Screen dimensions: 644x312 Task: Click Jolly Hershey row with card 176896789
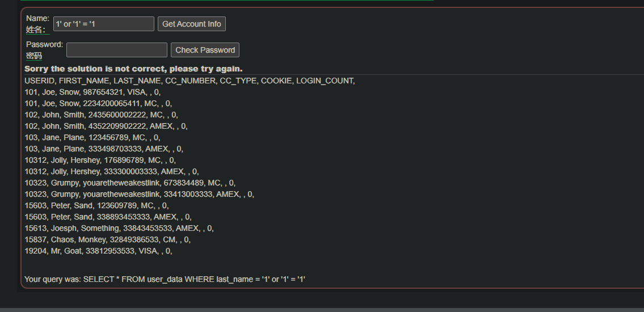pyautogui.click(x=100, y=160)
